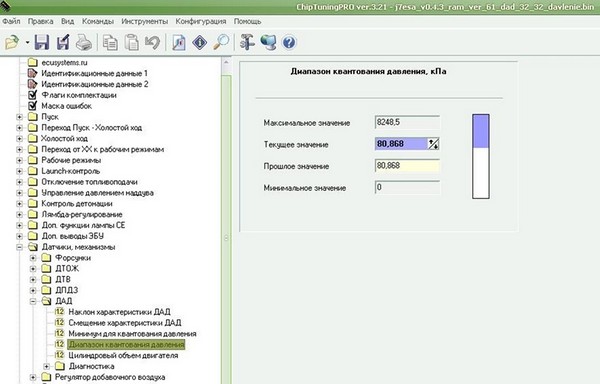Expand the Холостой ход folder
The height and width of the screenshot is (384, 600).
pyautogui.click(x=20, y=138)
